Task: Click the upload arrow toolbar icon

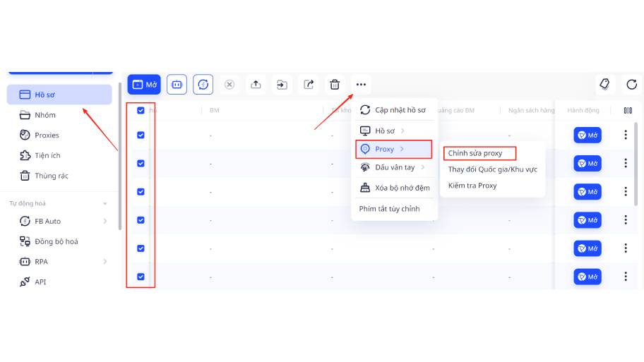Action: 256,85
